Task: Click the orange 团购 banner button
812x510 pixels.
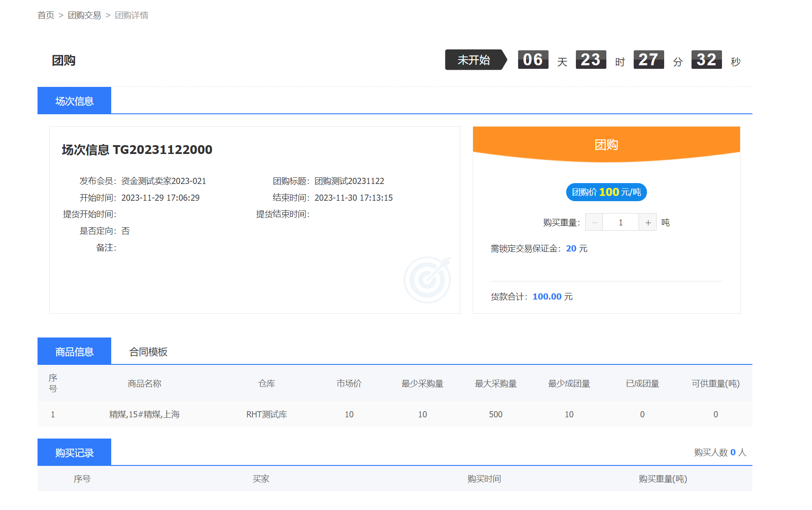Action: tap(606, 144)
